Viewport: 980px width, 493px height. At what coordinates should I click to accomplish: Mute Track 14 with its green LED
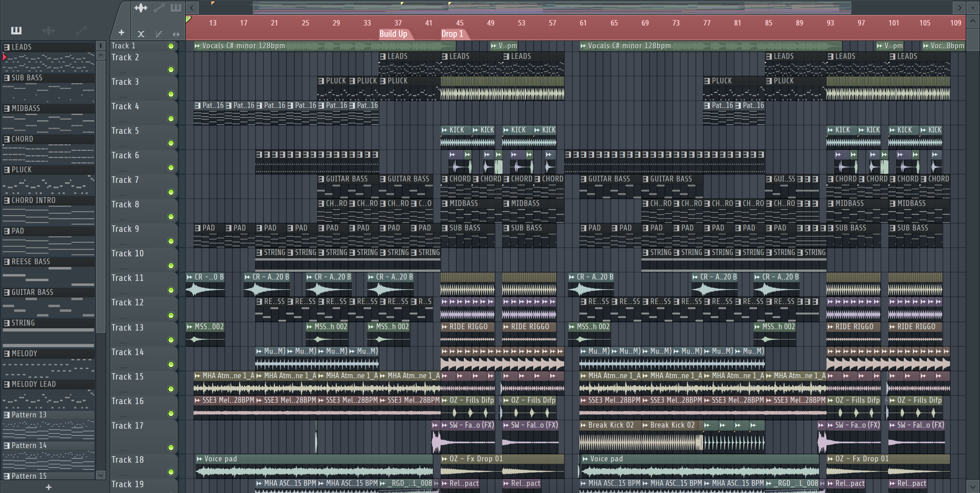171,365
